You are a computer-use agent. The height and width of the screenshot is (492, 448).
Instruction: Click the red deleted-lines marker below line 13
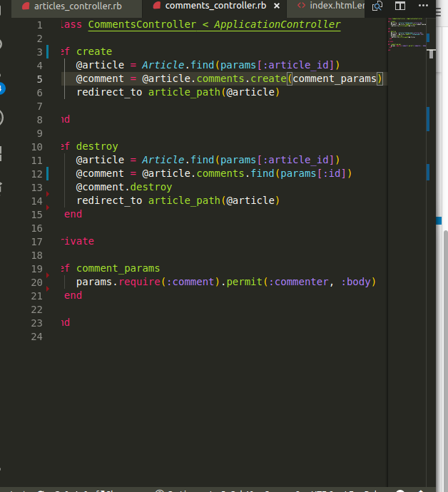tap(48, 194)
